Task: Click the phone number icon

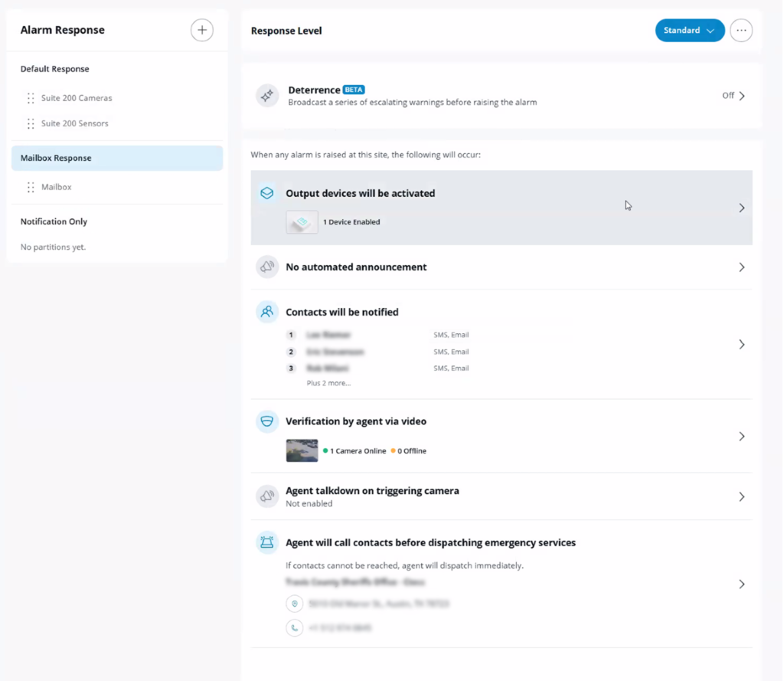Action: [295, 627]
